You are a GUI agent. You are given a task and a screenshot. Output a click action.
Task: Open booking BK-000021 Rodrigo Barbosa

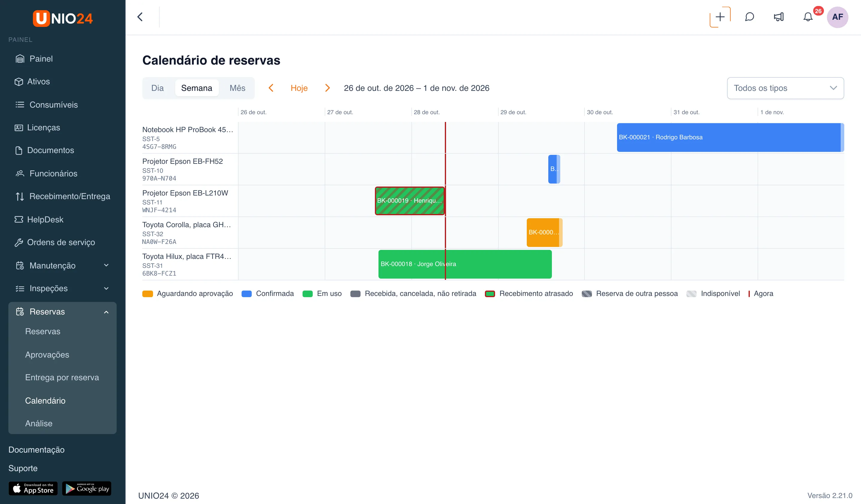tap(730, 138)
